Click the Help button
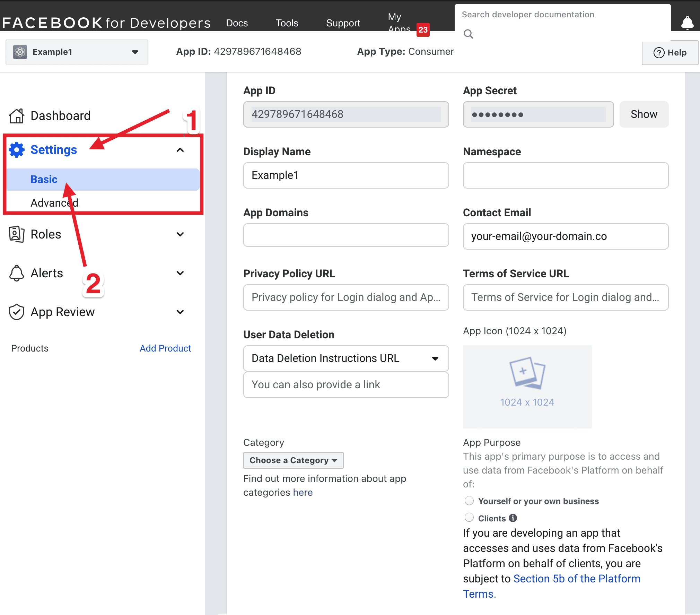Screen dimensions: 700x615 click(x=670, y=53)
